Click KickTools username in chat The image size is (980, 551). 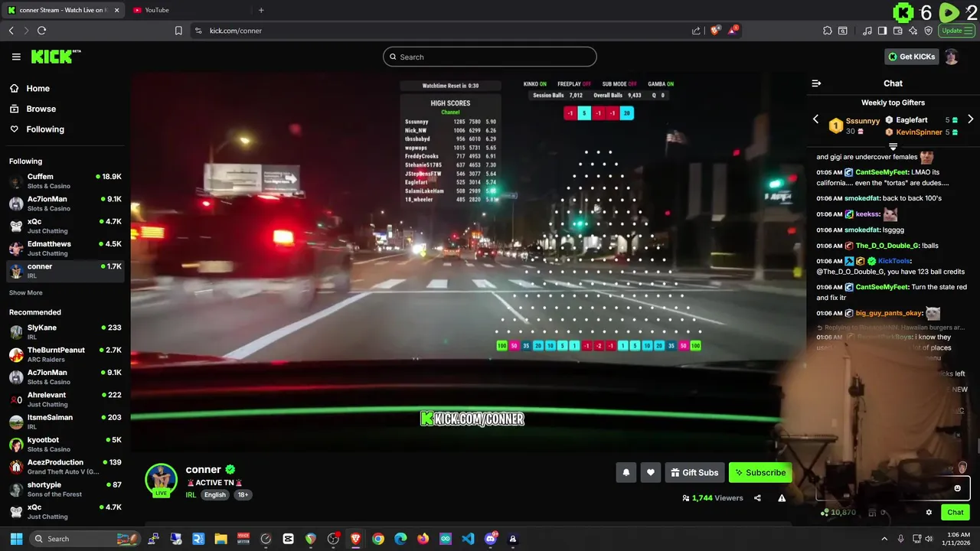(x=894, y=261)
